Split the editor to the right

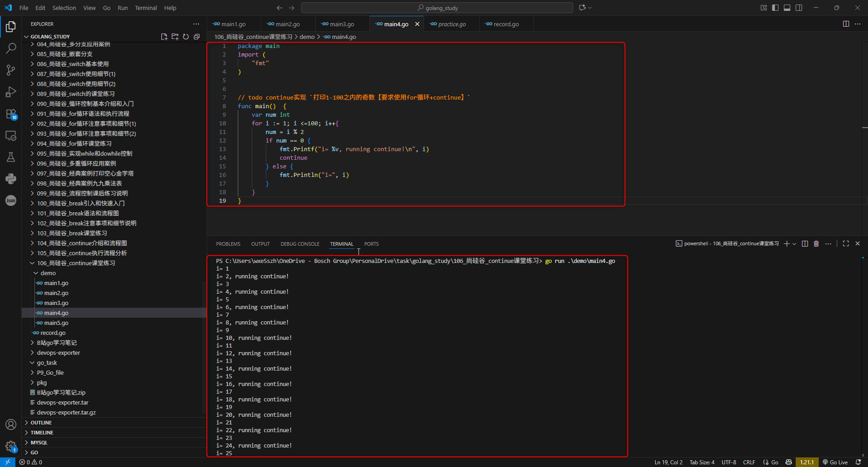click(846, 24)
